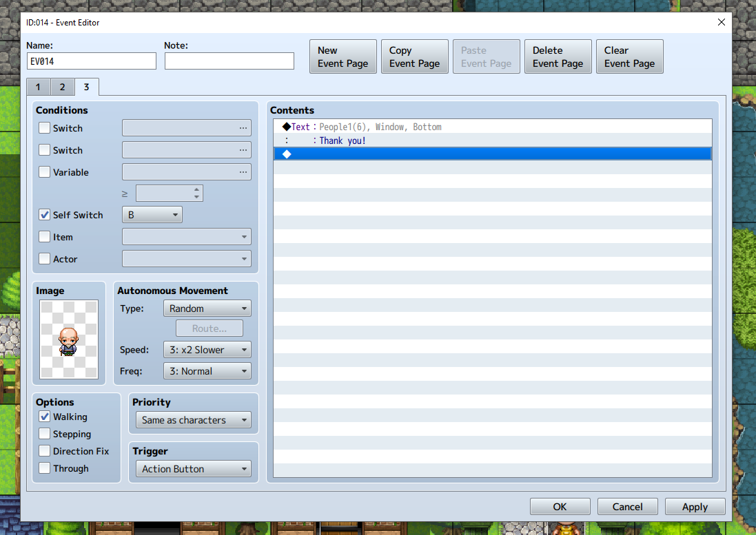
Task: Enable the Through option checkbox
Action: 45,468
